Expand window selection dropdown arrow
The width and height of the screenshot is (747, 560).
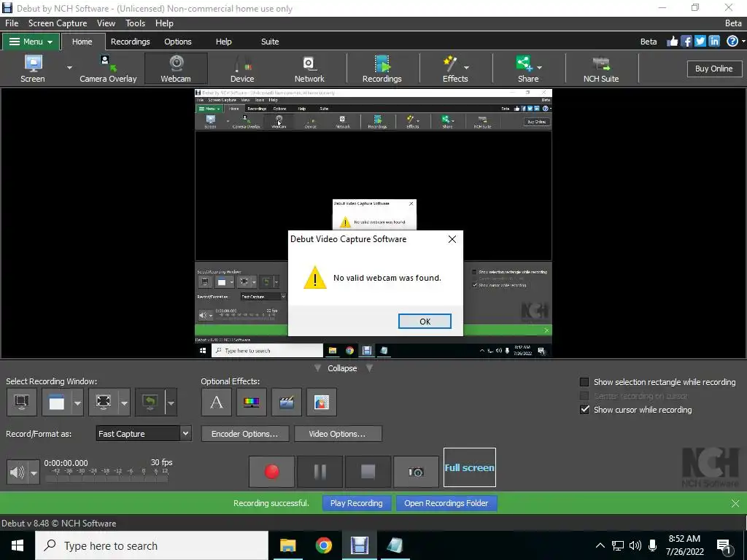coord(77,402)
